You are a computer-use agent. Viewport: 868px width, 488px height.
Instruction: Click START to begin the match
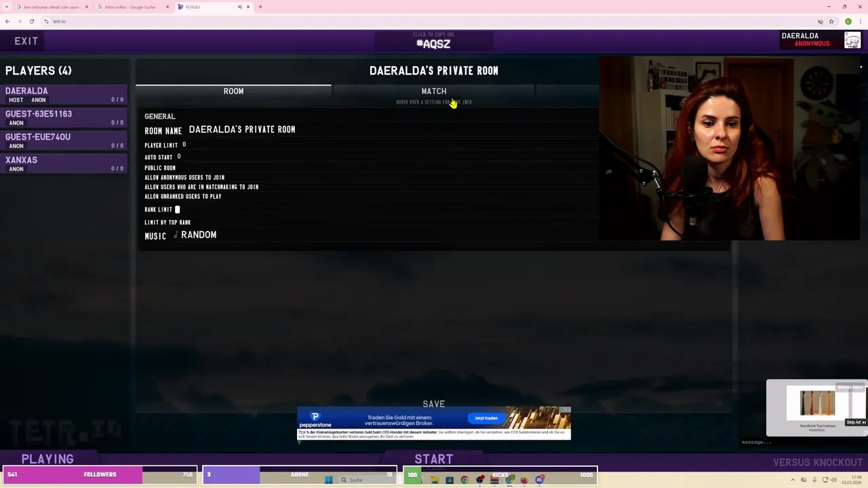tap(434, 459)
